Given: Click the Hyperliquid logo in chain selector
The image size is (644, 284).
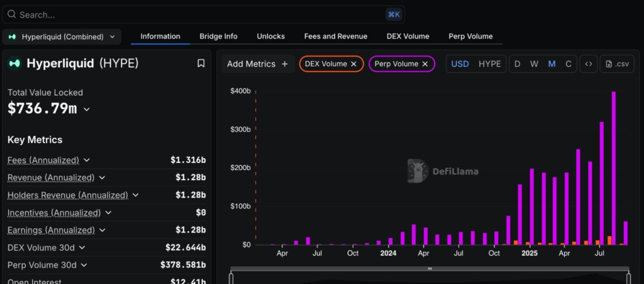Looking at the screenshot, I should (x=13, y=37).
